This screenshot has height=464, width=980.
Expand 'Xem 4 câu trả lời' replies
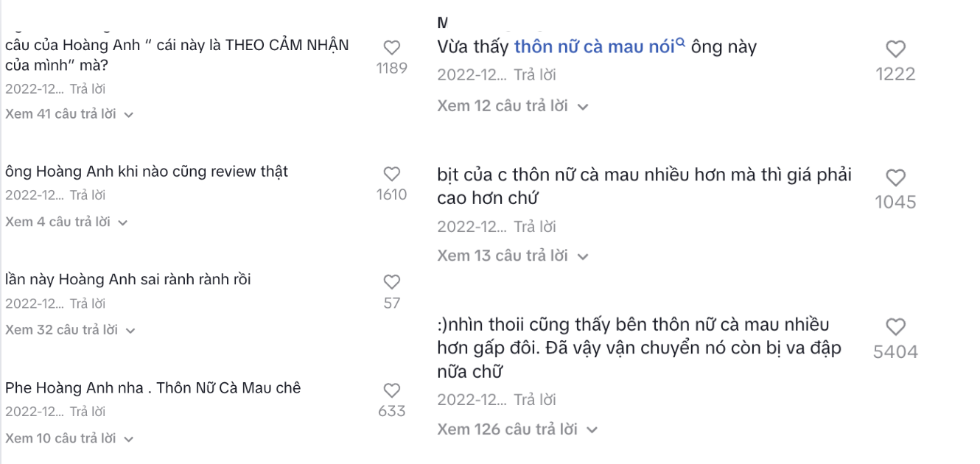pos(66,222)
